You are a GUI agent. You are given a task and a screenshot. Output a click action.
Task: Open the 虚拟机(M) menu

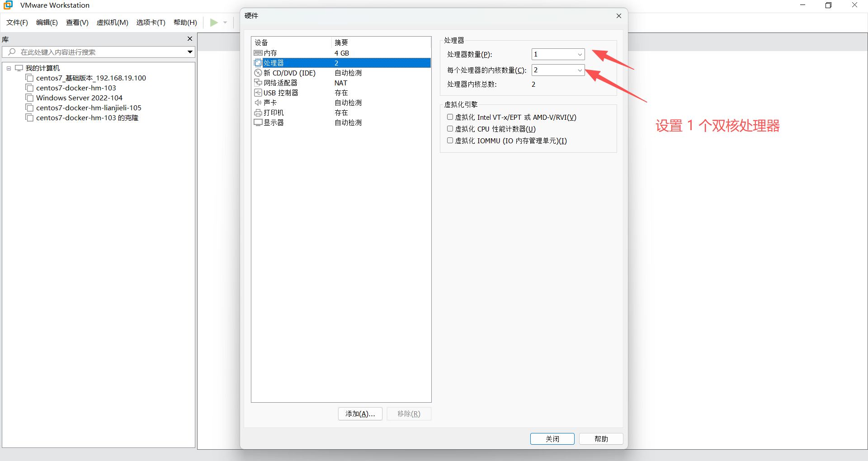click(113, 23)
